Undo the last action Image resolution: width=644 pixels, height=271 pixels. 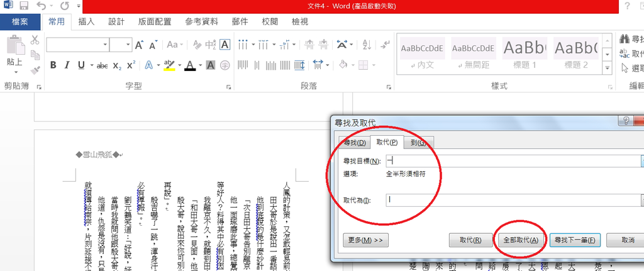click(x=41, y=6)
